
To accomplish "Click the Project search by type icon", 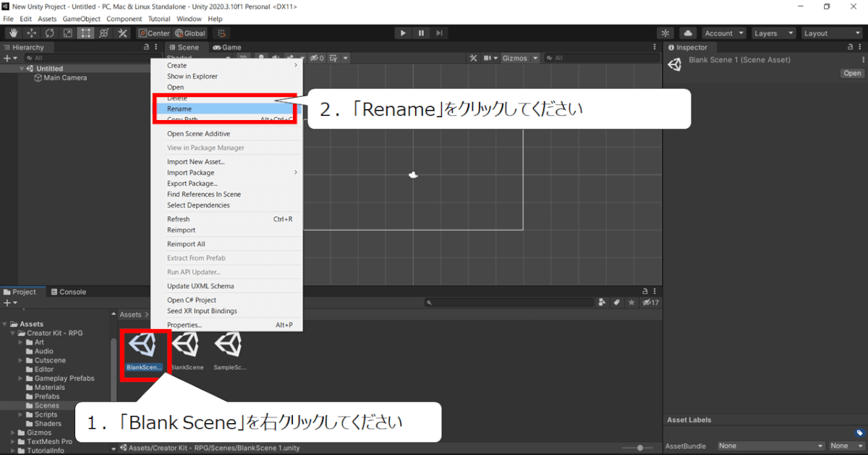I will 603,302.
